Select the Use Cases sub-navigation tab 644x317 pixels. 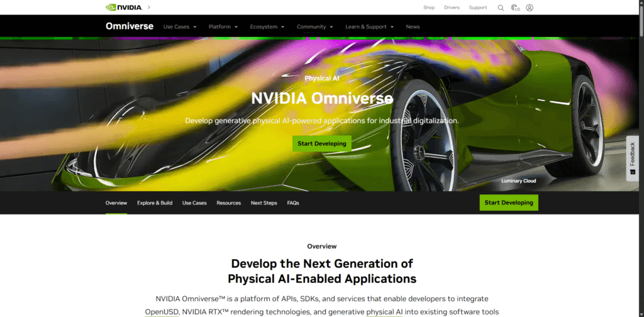(194, 203)
